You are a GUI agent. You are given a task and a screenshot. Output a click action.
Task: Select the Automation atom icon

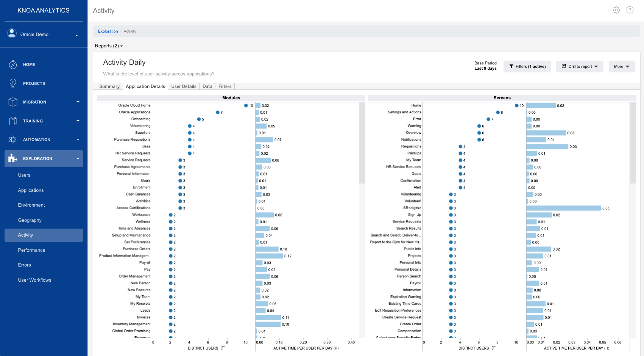[13, 140]
